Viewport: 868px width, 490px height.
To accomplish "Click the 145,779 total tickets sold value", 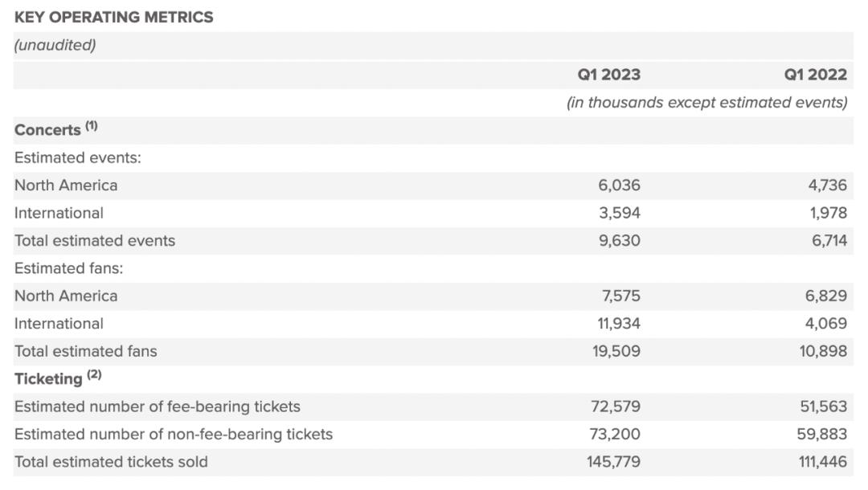I will [x=613, y=462].
